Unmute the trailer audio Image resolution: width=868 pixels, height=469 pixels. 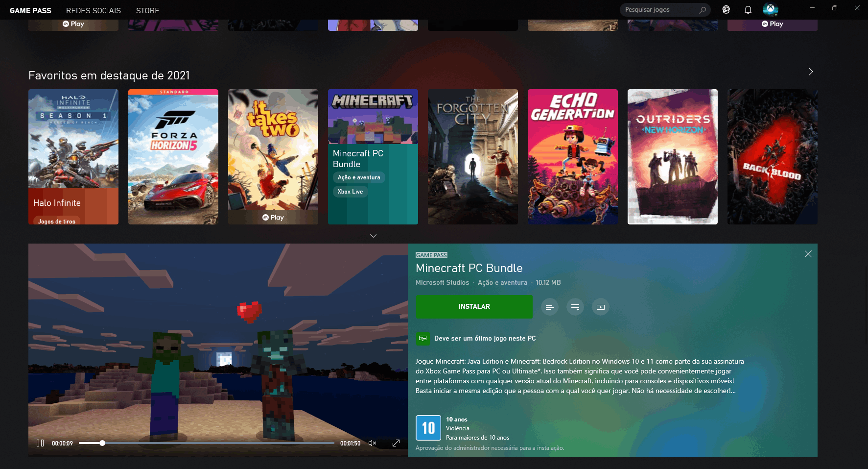pos(373,443)
